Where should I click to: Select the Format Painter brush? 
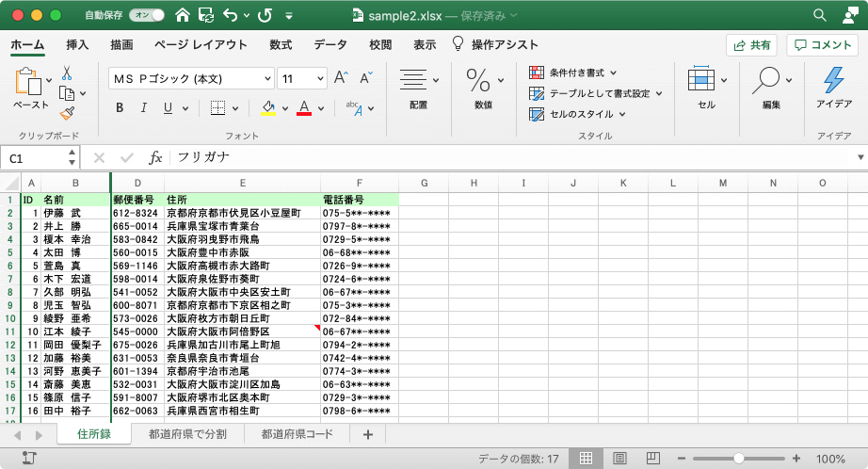coord(67,114)
